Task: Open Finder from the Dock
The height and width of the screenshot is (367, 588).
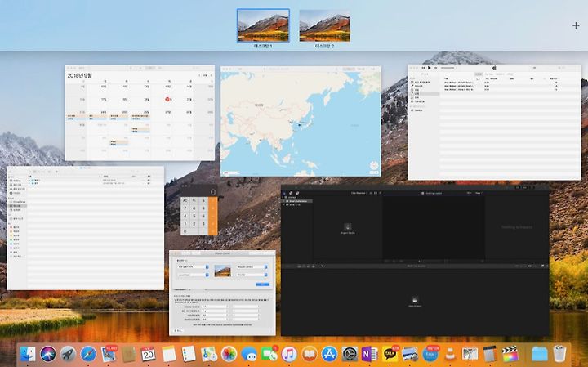Action: 28,354
